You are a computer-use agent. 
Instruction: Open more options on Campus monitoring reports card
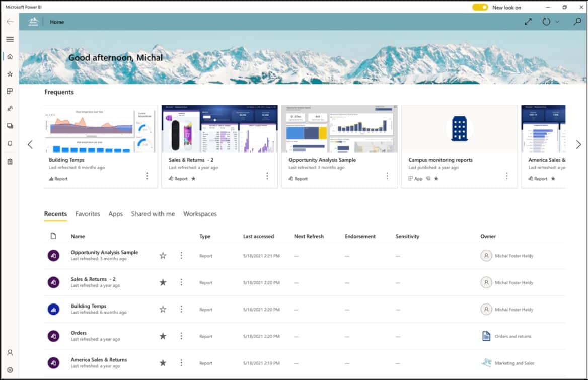tap(507, 175)
